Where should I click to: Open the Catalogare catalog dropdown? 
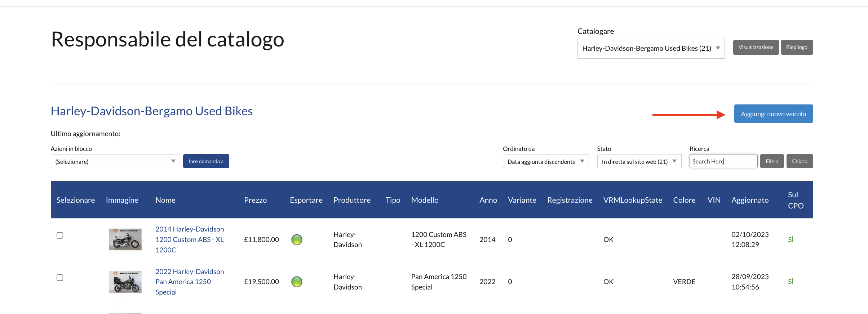[x=651, y=48]
